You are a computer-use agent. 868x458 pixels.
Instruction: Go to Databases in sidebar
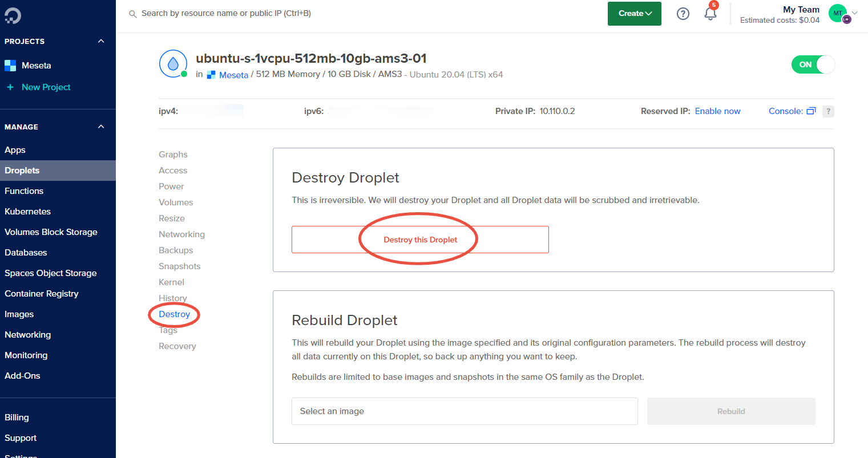click(x=26, y=253)
